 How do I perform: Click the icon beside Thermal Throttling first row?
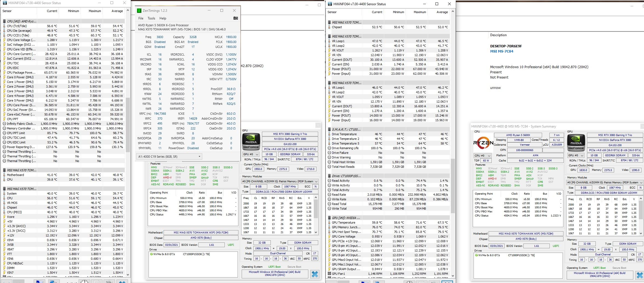4,152
